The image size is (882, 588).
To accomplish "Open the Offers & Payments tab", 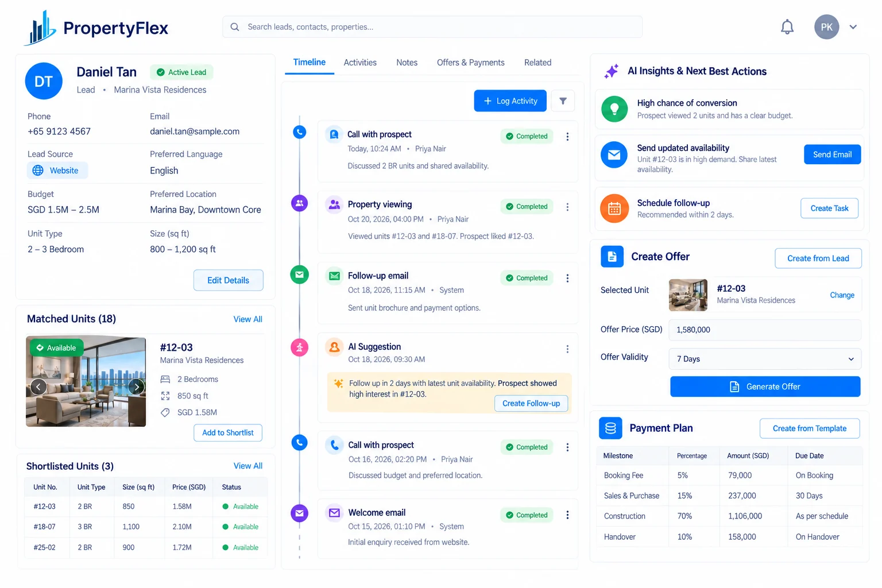I will tap(471, 63).
